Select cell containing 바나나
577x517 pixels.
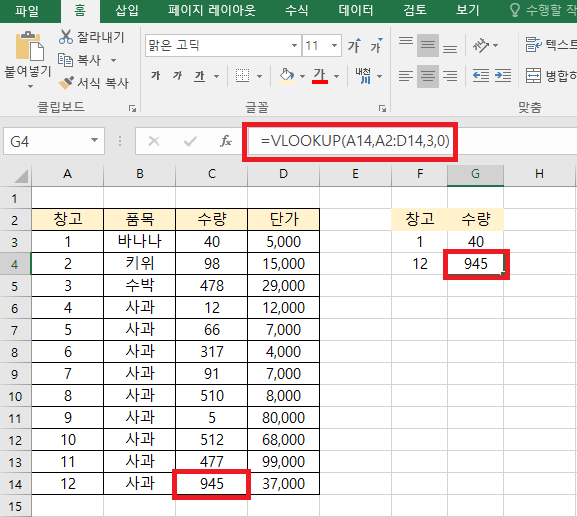[x=140, y=242]
